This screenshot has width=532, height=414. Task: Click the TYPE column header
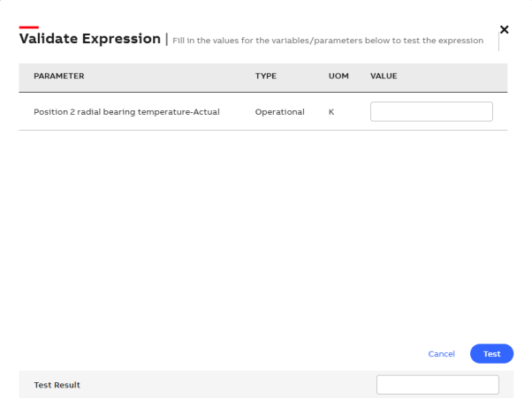266,76
